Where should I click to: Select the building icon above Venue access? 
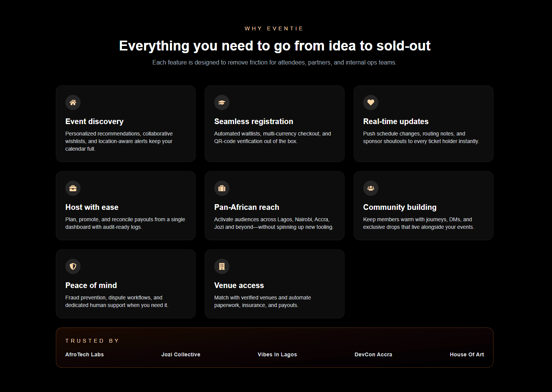click(222, 266)
